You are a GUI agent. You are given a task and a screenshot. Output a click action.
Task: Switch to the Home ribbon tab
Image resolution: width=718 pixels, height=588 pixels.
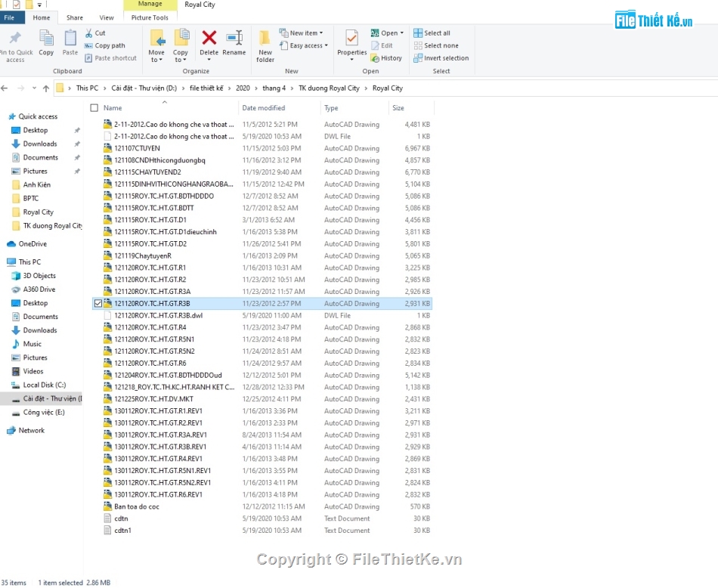coord(42,18)
